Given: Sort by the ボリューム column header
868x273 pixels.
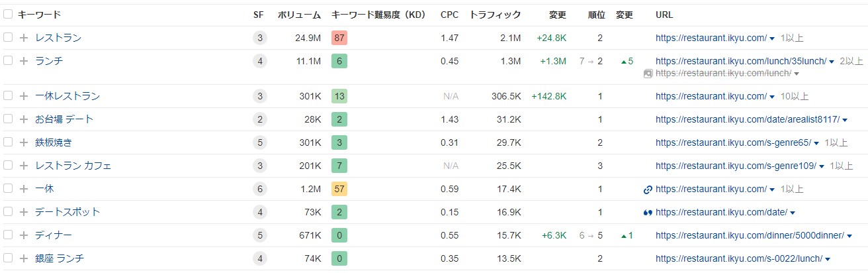Looking at the screenshot, I should 298,15.
